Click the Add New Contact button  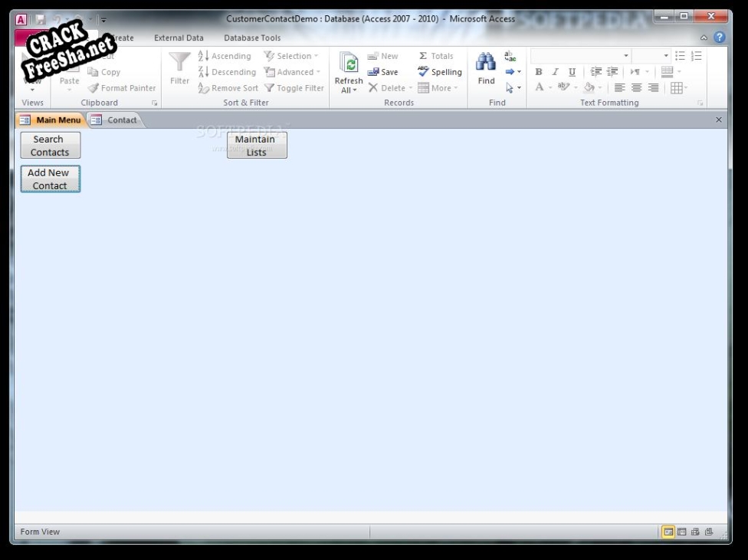(50, 179)
